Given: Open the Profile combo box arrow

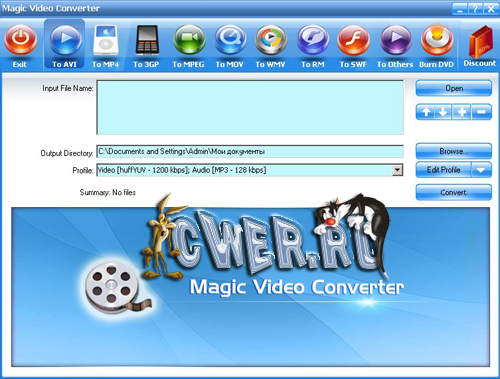Looking at the screenshot, I should point(397,170).
